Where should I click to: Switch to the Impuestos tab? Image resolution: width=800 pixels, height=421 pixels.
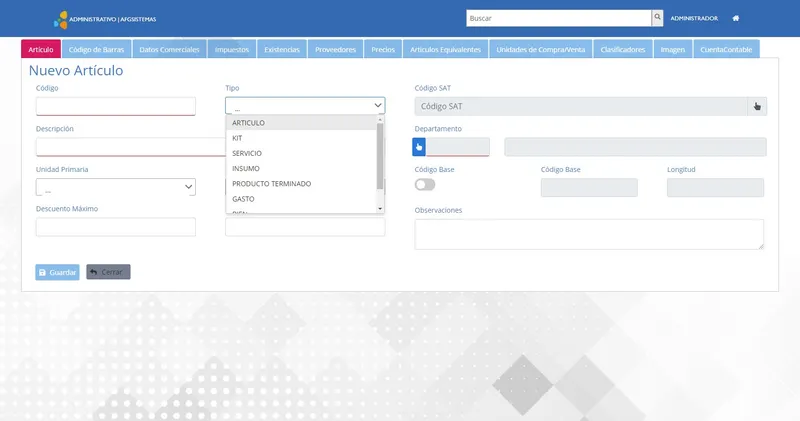coord(232,49)
